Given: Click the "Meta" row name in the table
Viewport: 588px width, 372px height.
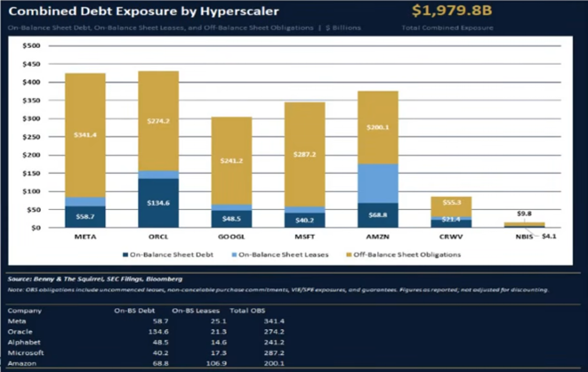Looking at the screenshot, I should click(x=17, y=321).
